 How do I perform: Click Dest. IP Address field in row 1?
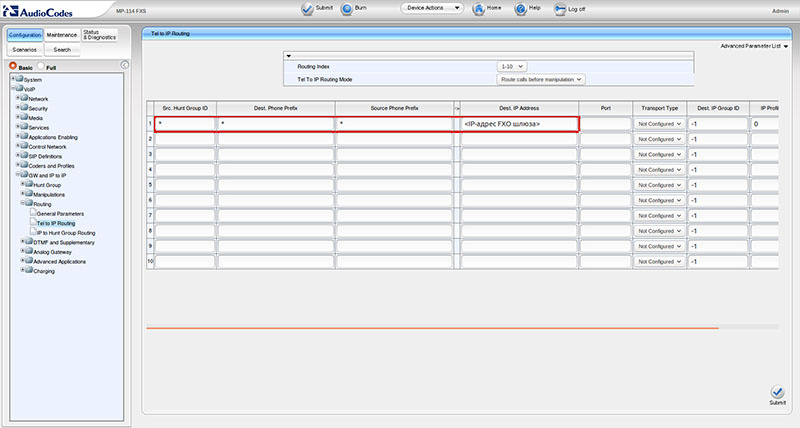coord(519,124)
